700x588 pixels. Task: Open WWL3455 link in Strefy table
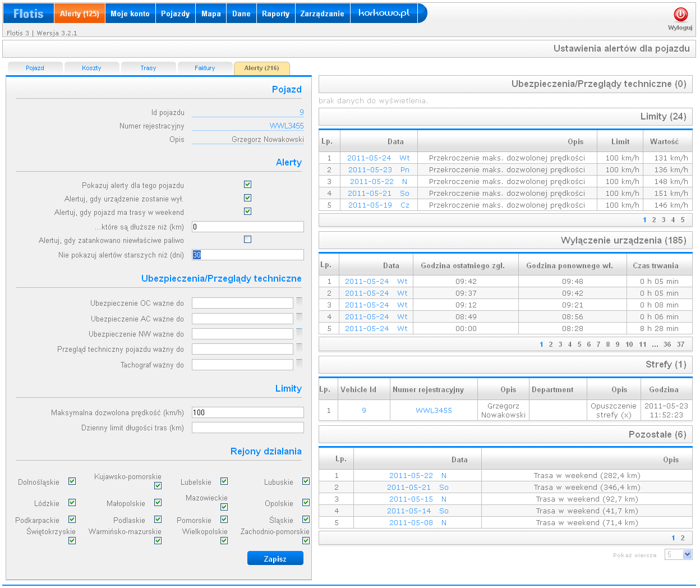point(434,410)
